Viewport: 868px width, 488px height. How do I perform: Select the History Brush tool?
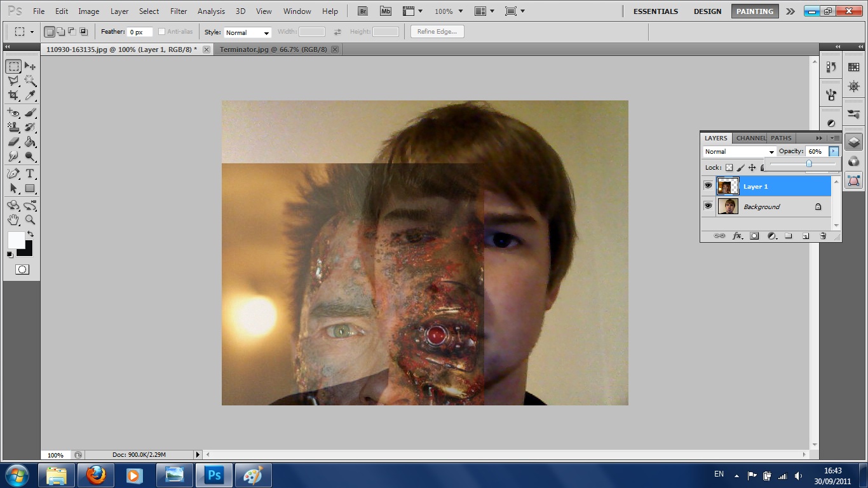click(x=30, y=128)
